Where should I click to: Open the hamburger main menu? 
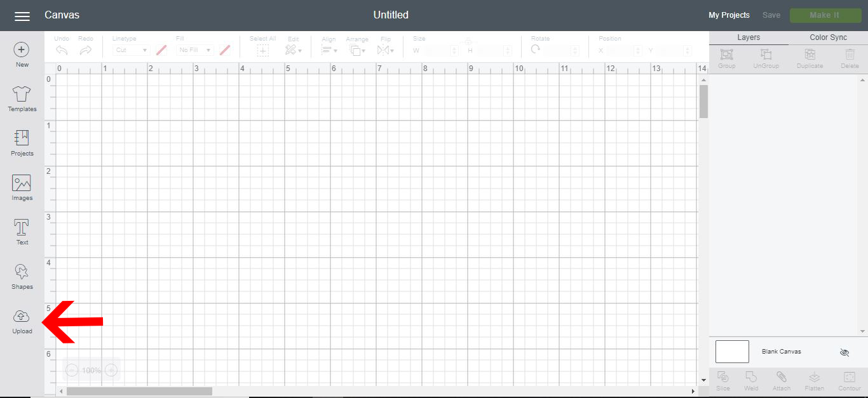point(22,16)
